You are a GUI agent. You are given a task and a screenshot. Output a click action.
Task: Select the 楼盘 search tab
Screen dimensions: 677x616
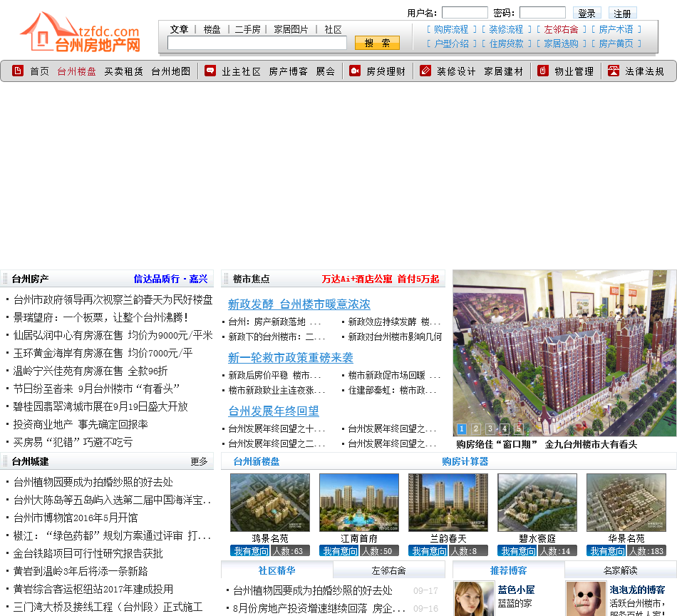212,29
